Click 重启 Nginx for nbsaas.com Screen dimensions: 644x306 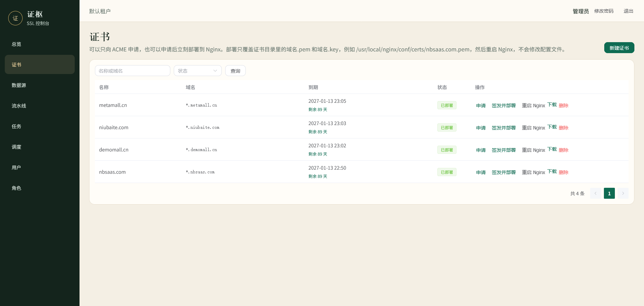[x=533, y=172]
